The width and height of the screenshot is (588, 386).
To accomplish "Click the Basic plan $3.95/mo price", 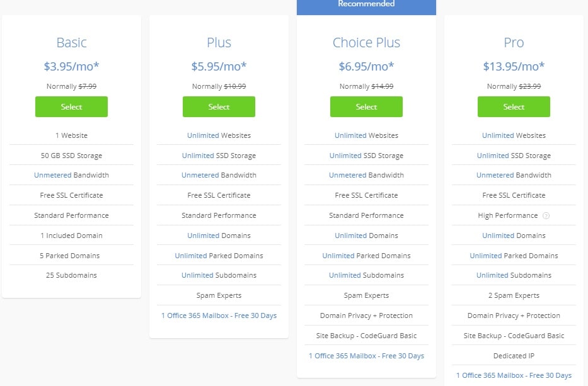I will point(71,66).
